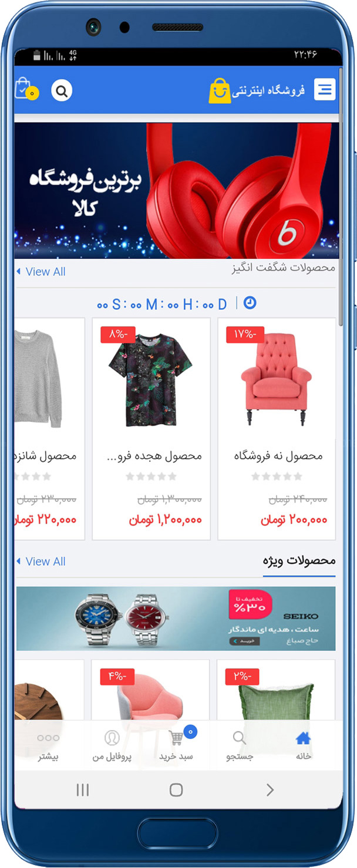Rate محصول نه فروشگاه stars
357x868 pixels.
pyautogui.click(x=277, y=477)
